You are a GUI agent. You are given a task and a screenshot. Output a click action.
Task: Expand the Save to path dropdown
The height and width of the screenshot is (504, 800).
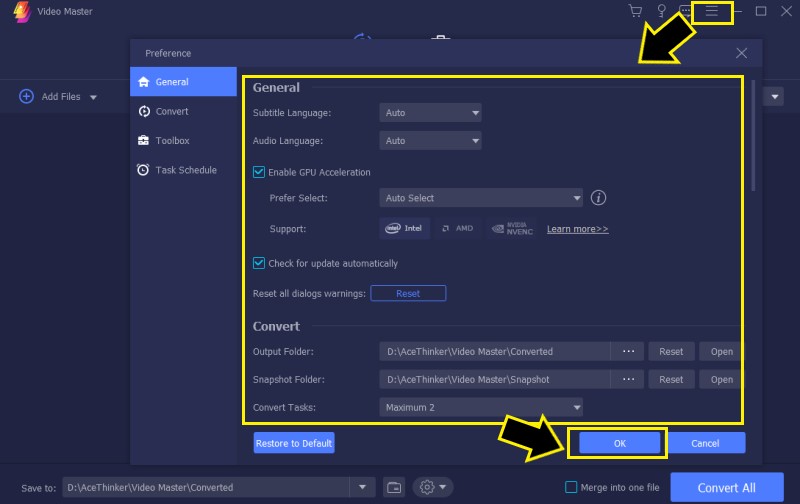[362, 487]
